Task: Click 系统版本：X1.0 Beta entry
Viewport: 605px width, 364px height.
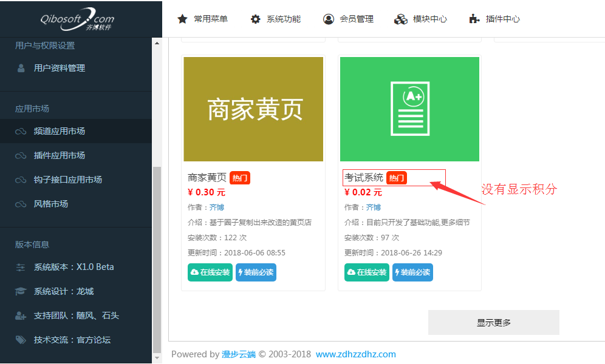Action: [x=73, y=267]
